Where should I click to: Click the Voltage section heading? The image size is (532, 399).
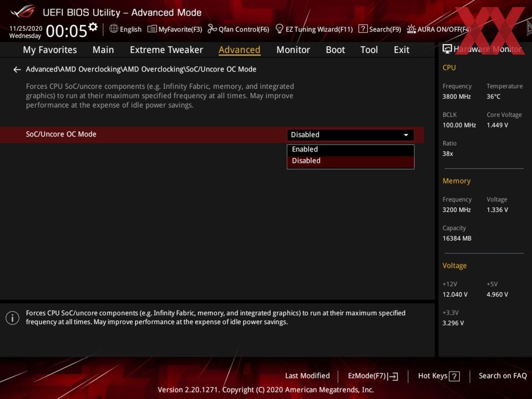point(455,266)
